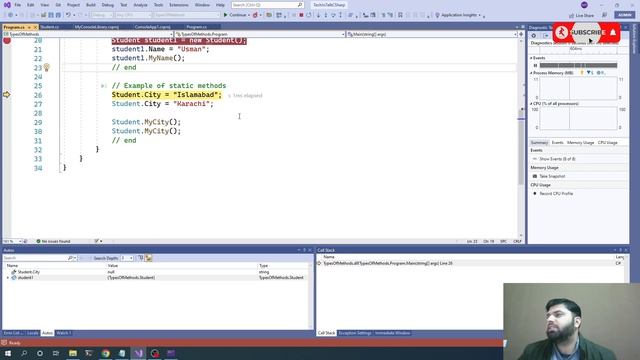Screen dimensions: 640x360
Task: Open the Immediate Window tab
Action: click(x=392, y=333)
